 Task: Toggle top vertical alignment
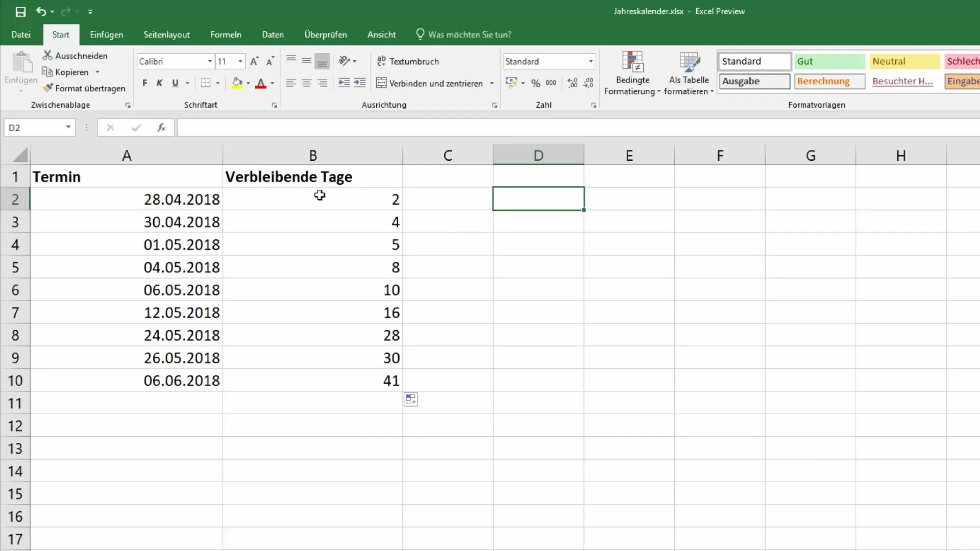[291, 61]
